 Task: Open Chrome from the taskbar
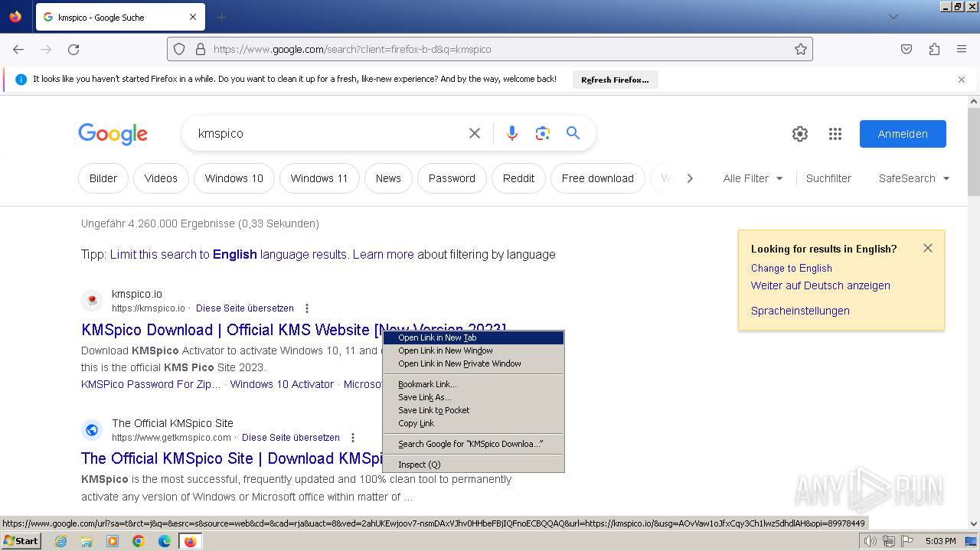click(x=139, y=541)
